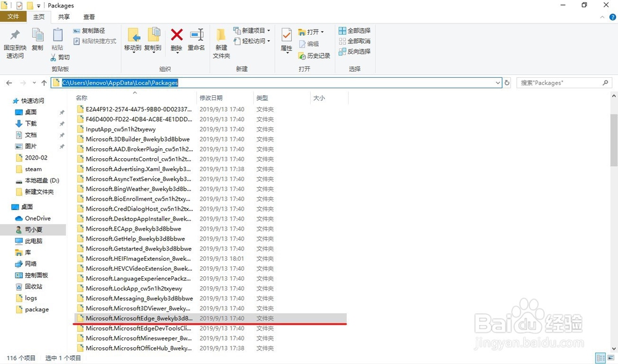Click the quick access toolbar Properties checkmark icon

(19, 6)
